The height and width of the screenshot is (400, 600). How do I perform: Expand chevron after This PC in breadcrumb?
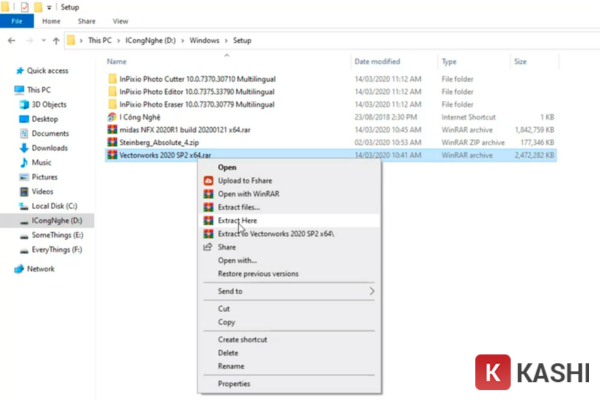[119, 41]
